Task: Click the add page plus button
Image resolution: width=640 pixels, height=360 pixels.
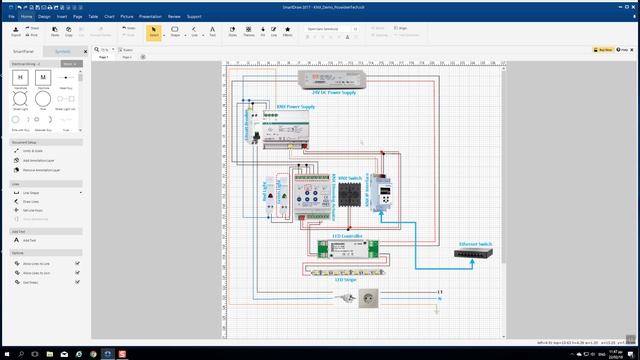Action: click(143, 57)
